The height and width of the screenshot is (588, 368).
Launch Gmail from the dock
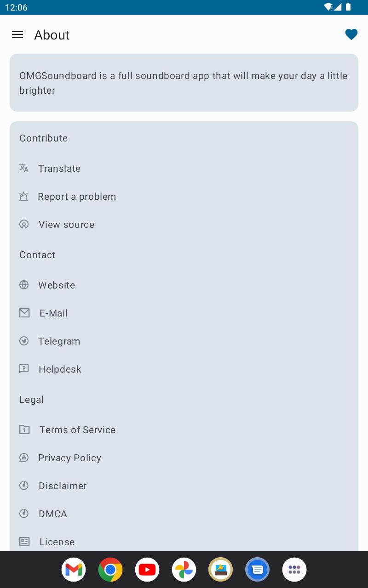(x=74, y=570)
